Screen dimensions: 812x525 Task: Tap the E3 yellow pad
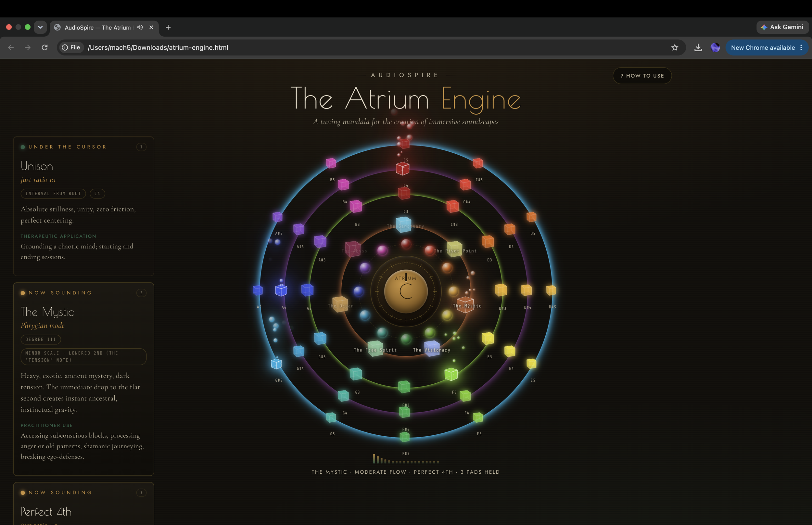[x=488, y=339]
